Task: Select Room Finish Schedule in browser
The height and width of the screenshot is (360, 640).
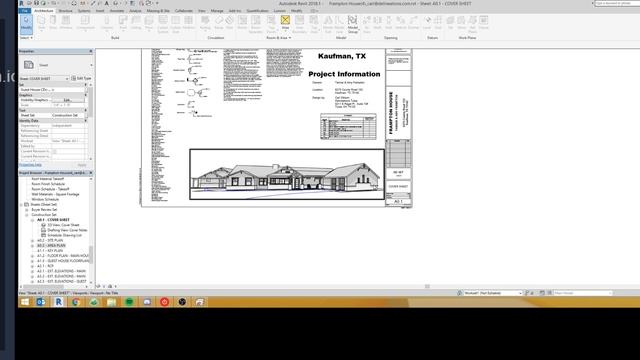Action: [48, 184]
